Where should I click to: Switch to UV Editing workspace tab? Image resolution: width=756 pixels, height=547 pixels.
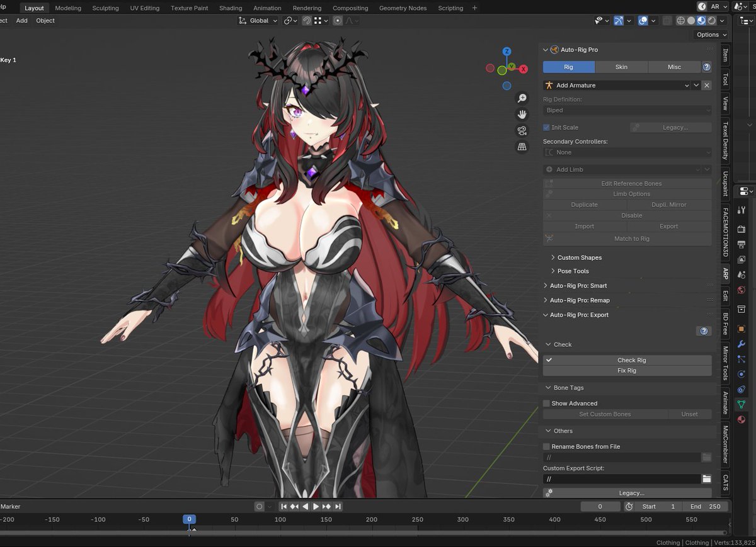(144, 8)
